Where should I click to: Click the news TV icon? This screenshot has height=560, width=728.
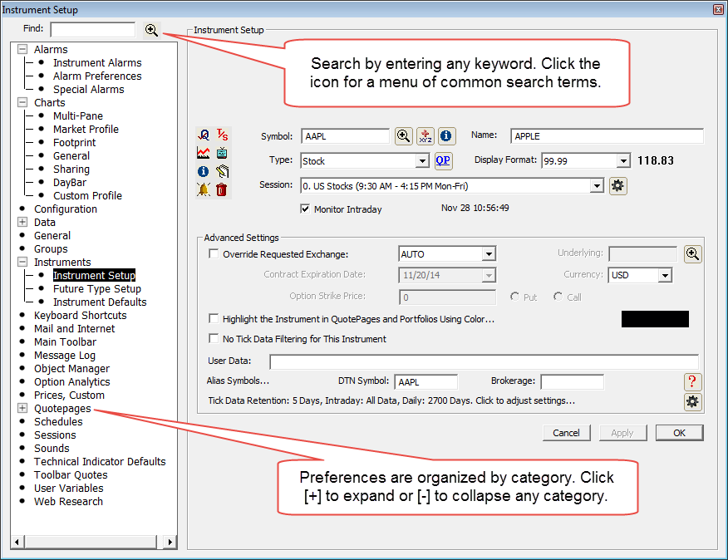point(223,153)
